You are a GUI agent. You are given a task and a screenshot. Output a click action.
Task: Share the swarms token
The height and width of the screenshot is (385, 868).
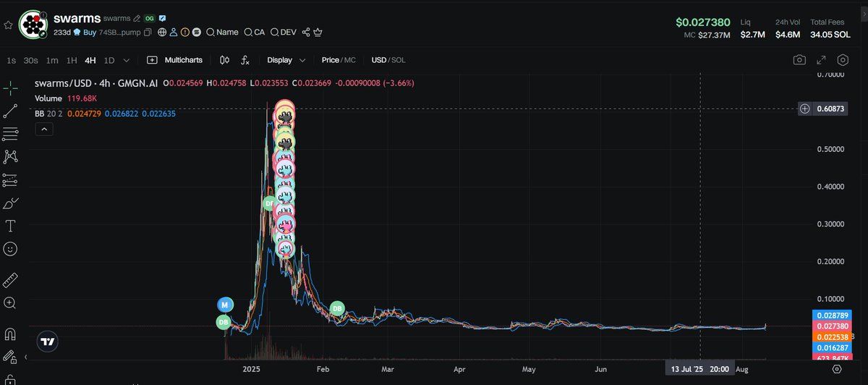point(306,33)
